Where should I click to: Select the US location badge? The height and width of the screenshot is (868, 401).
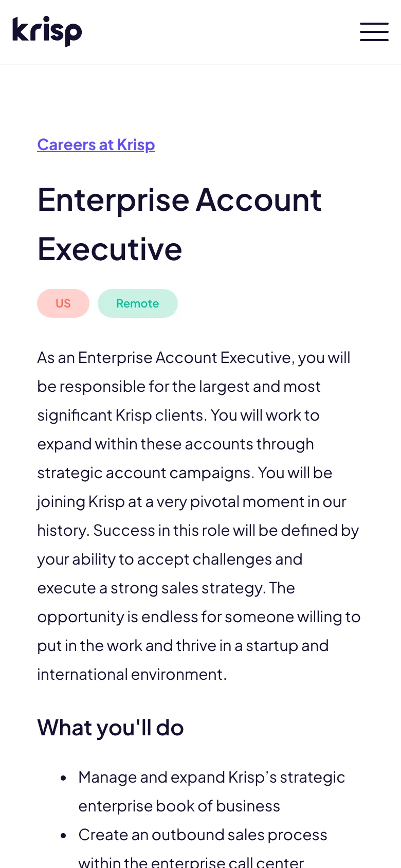63,303
